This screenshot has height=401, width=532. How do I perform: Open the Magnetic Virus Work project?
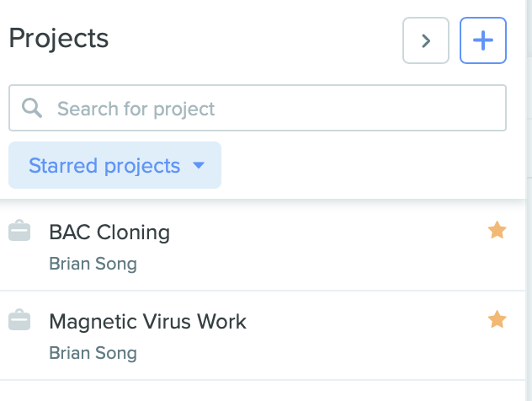click(x=147, y=322)
